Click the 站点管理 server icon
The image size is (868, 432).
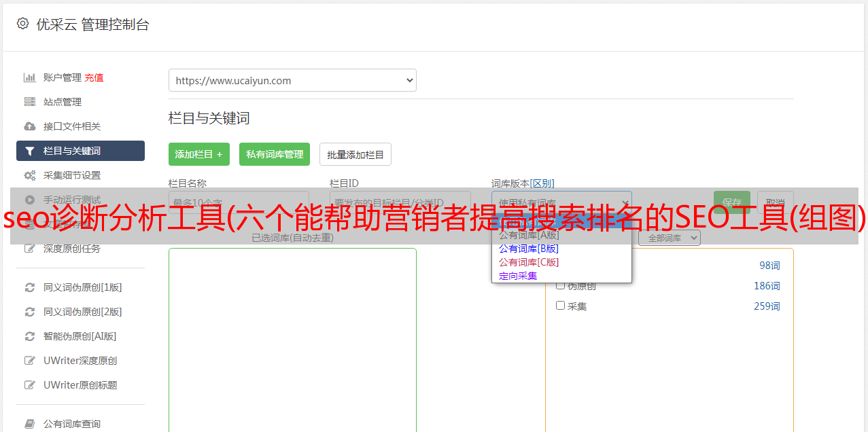29,102
